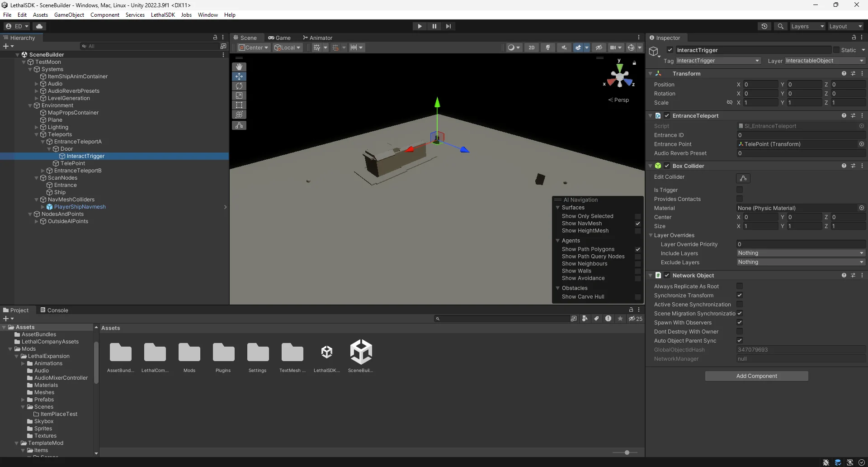
Task: Toggle Show NavMesh checkbox
Action: (638, 224)
